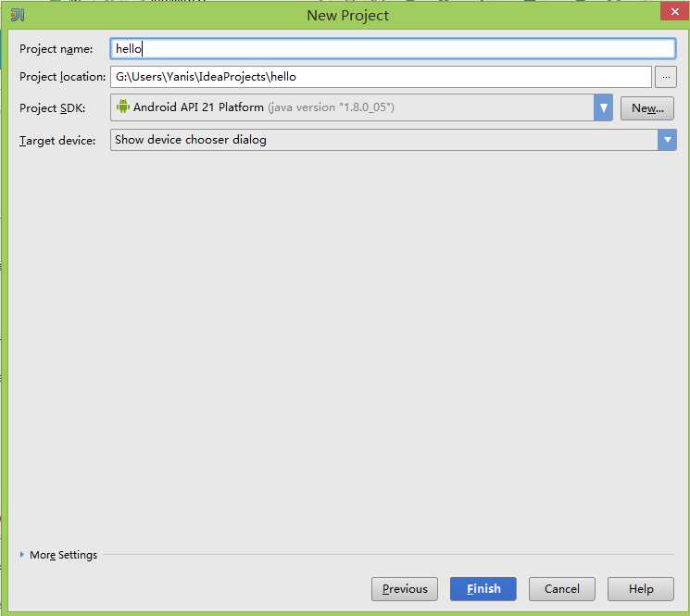Click the IntelliJ icon in the title bar
The image size is (690, 616).
(18, 16)
